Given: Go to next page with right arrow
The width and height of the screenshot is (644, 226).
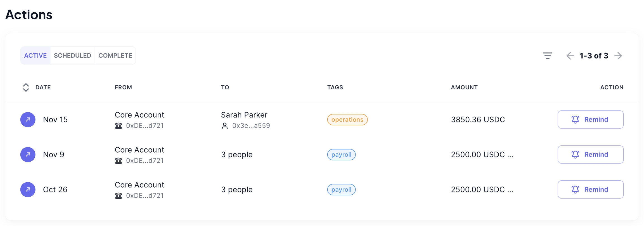Looking at the screenshot, I should click(618, 56).
